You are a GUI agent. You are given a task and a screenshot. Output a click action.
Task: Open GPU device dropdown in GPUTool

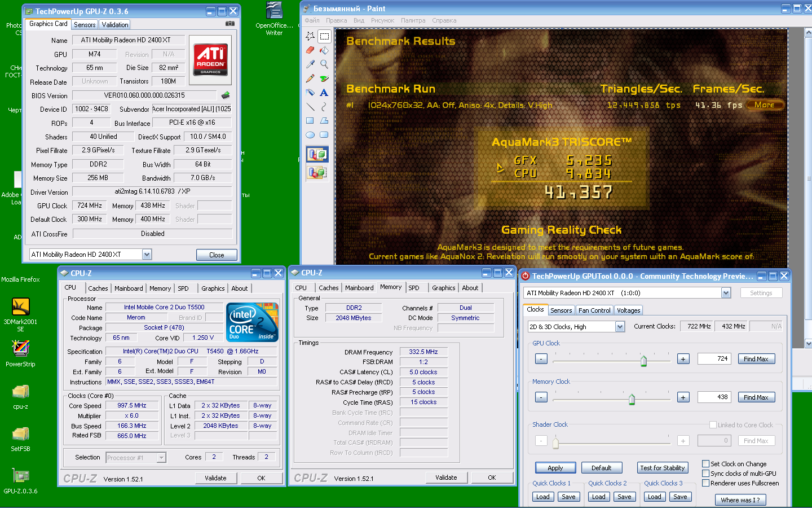[726, 293]
